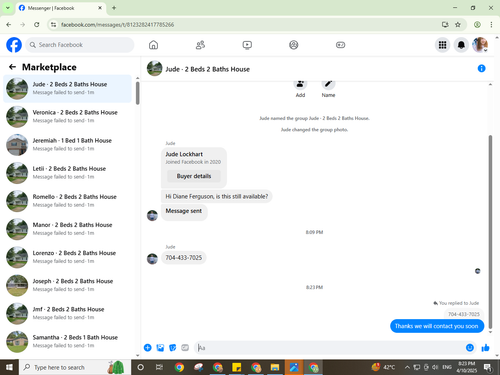This screenshot has height=375, width=500.
Task: Attach a photo using the image icon
Action: pos(160,348)
